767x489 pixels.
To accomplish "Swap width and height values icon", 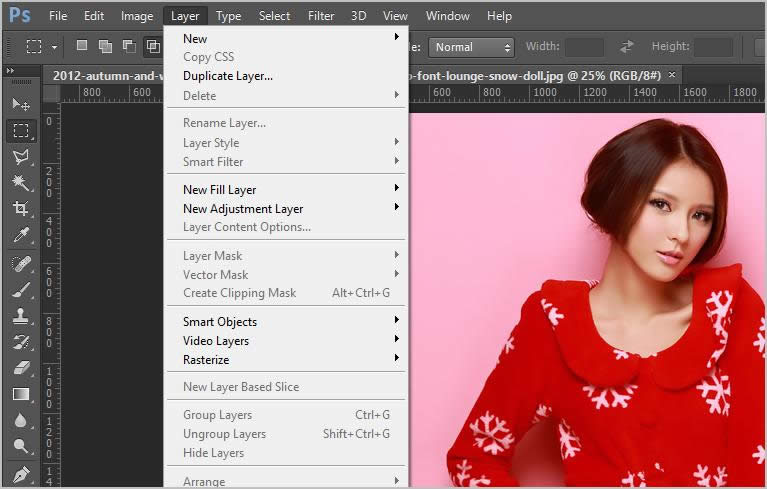I will 627,47.
